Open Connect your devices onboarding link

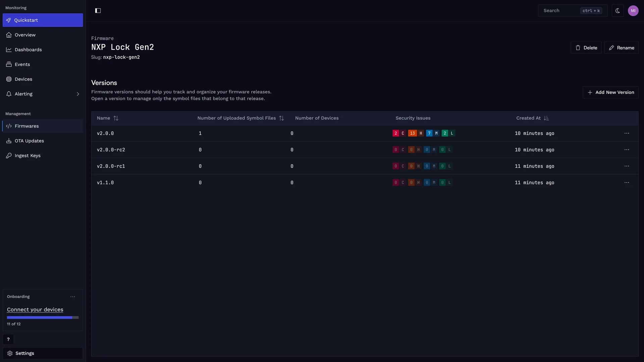(35, 310)
